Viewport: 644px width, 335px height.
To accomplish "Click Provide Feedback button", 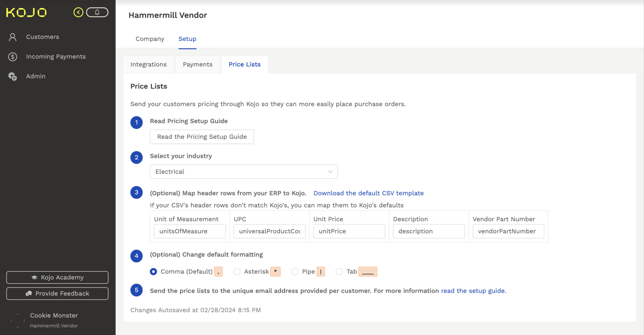I will click(57, 293).
